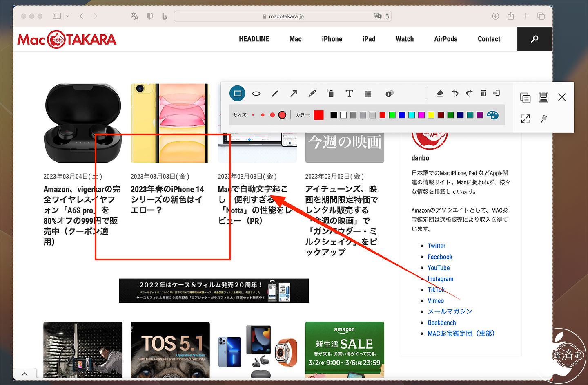Viewport: 588px width, 385px height.
Task: Select the ellipse drawing tool
Action: pyautogui.click(x=256, y=94)
